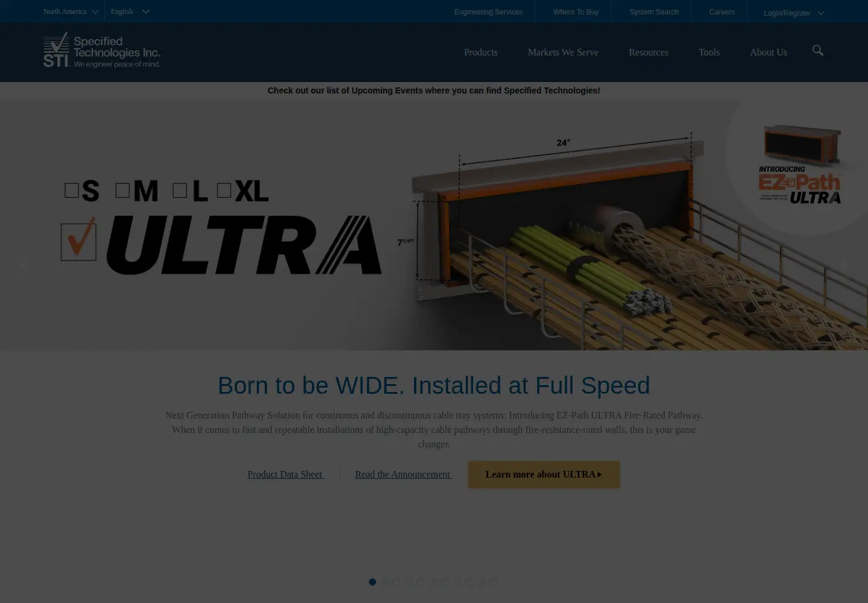
Task: Visit the Careers page
Action: coord(722,12)
